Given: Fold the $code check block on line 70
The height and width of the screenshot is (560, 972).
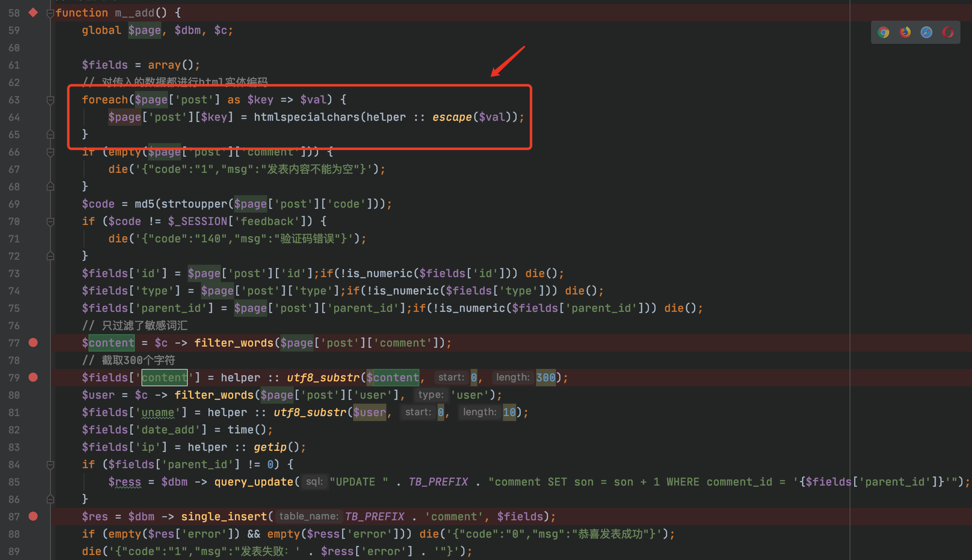Looking at the screenshot, I should tap(50, 222).
